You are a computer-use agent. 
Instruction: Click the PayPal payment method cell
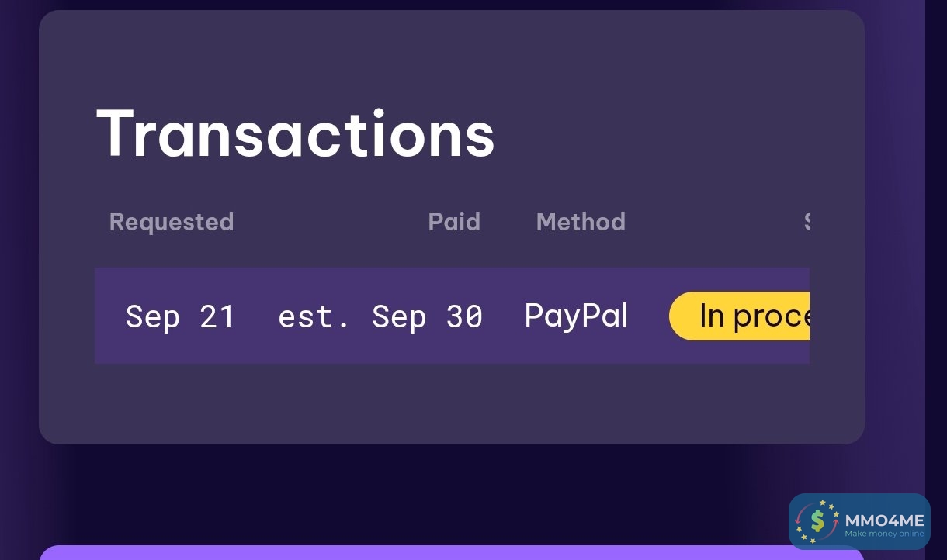(x=576, y=316)
